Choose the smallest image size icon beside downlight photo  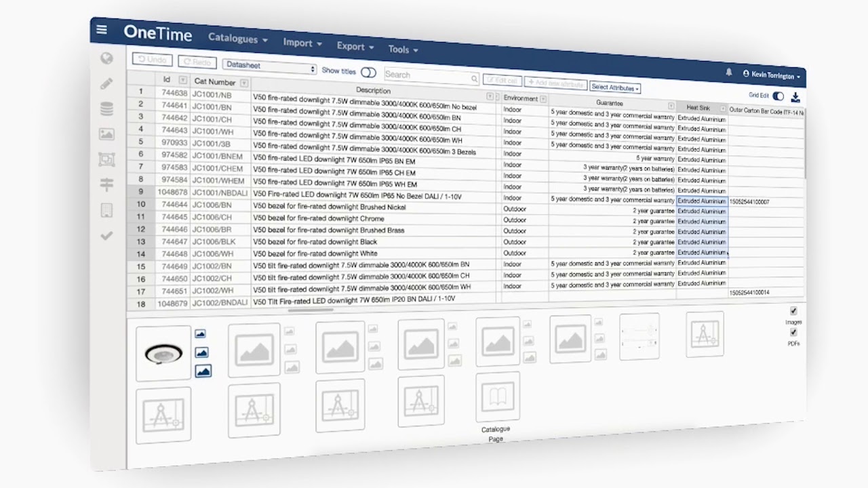[200, 333]
